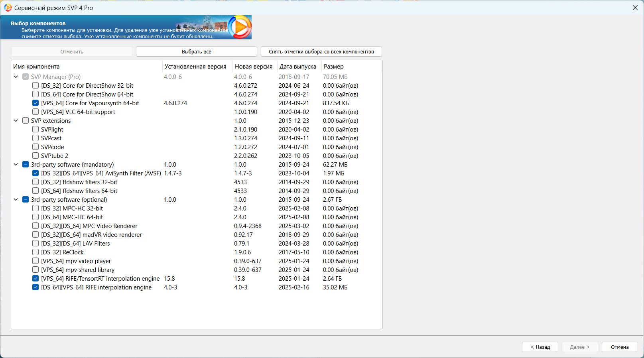Check VPS_64 mpv video player checkbox
644x358 pixels.
click(x=35, y=261)
